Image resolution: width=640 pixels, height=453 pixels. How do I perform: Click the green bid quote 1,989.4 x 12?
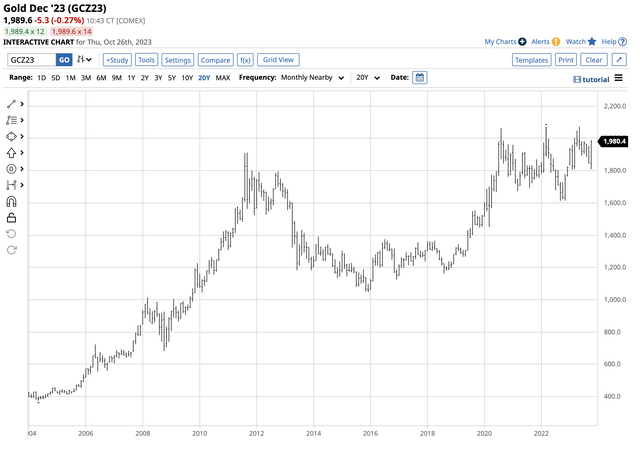point(24,31)
